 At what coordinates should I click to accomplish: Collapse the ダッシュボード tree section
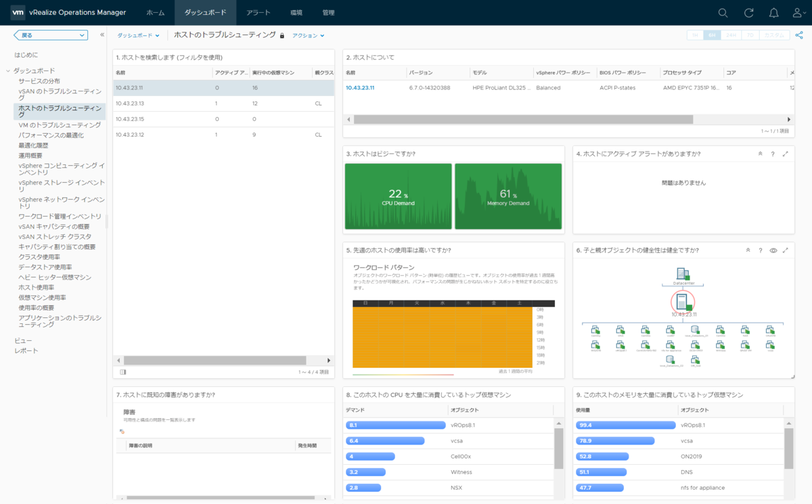[8, 71]
